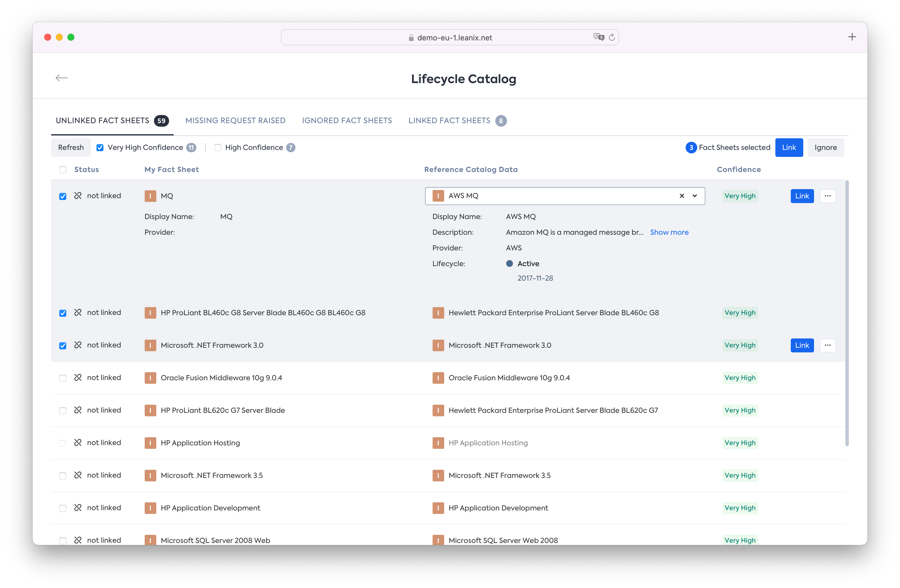This screenshot has width=900, height=588.
Task: Click the vertical scrollbar of the table
Action: 847,313
